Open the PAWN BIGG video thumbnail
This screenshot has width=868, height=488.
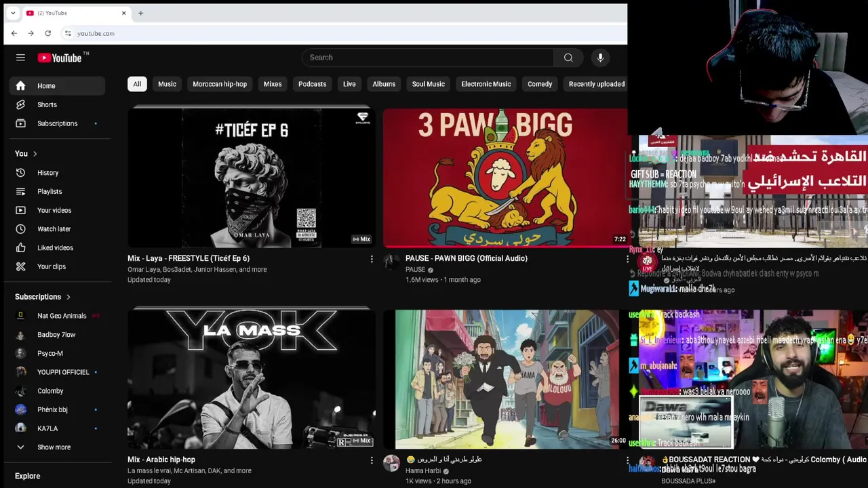tap(505, 178)
